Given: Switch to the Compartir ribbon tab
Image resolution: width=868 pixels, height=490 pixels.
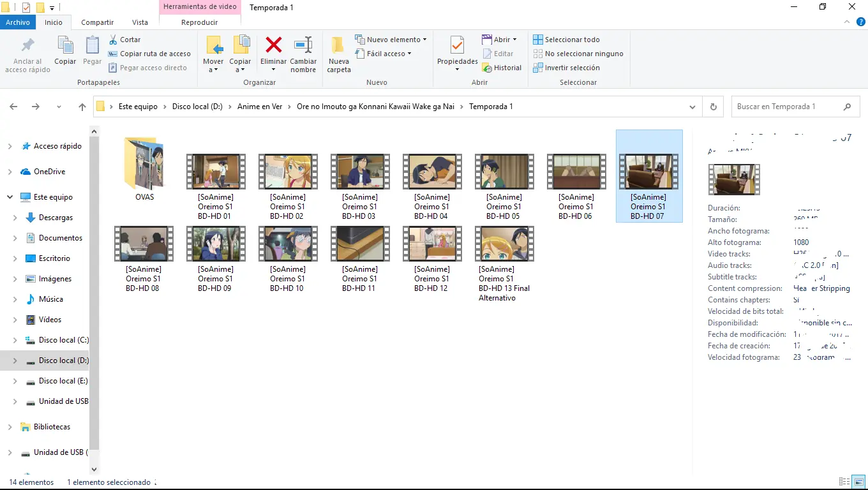Looking at the screenshot, I should coord(98,22).
